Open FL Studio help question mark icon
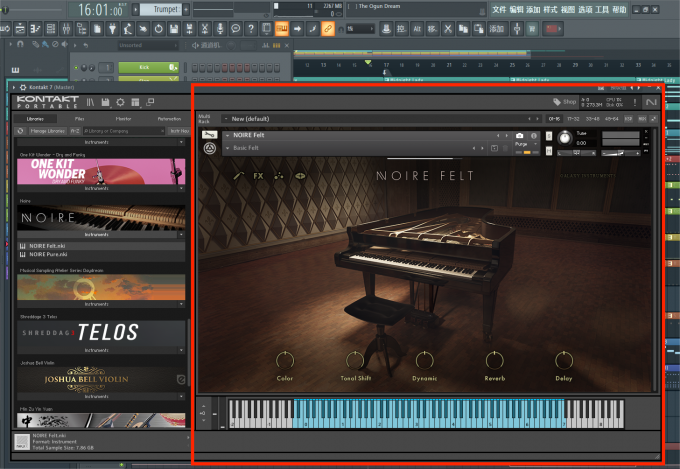 (x=251, y=29)
